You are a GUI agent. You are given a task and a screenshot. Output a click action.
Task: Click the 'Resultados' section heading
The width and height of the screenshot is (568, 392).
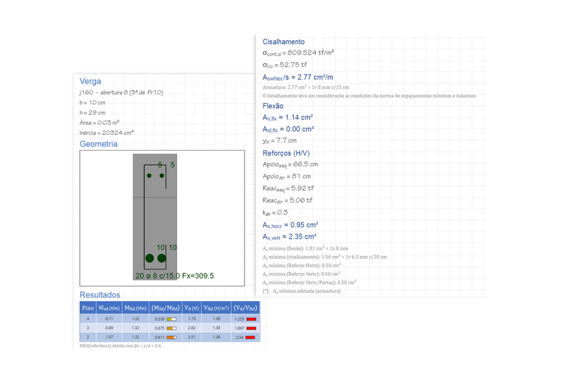tap(100, 295)
